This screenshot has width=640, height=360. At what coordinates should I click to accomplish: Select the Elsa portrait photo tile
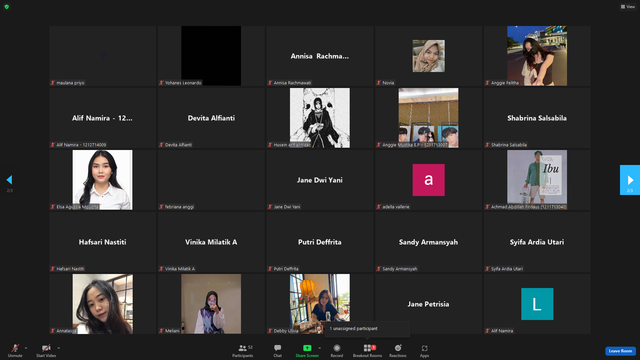click(102, 180)
